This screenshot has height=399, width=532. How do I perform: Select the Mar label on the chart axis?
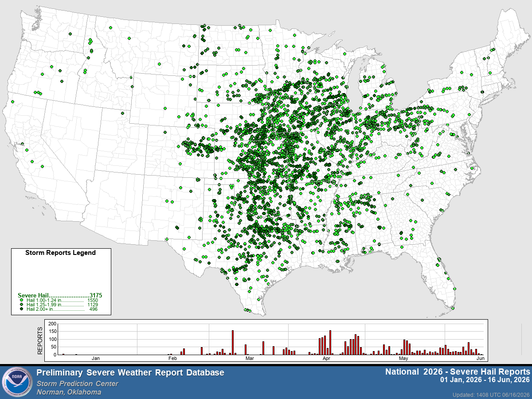(x=250, y=358)
